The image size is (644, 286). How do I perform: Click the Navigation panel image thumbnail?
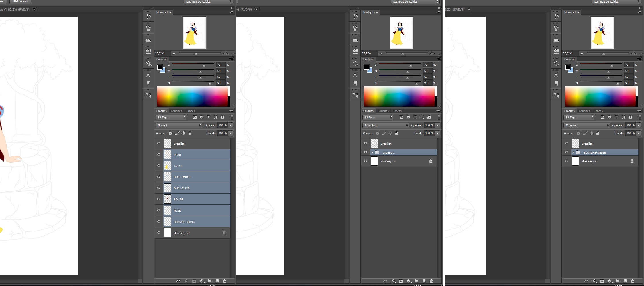click(195, 33)
